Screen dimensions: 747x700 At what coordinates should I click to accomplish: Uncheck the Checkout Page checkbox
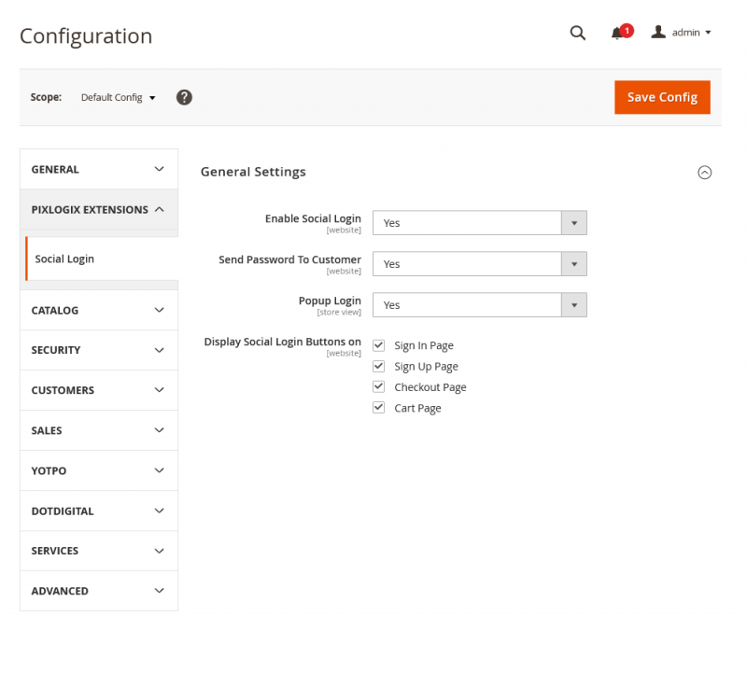click(378, 386)
